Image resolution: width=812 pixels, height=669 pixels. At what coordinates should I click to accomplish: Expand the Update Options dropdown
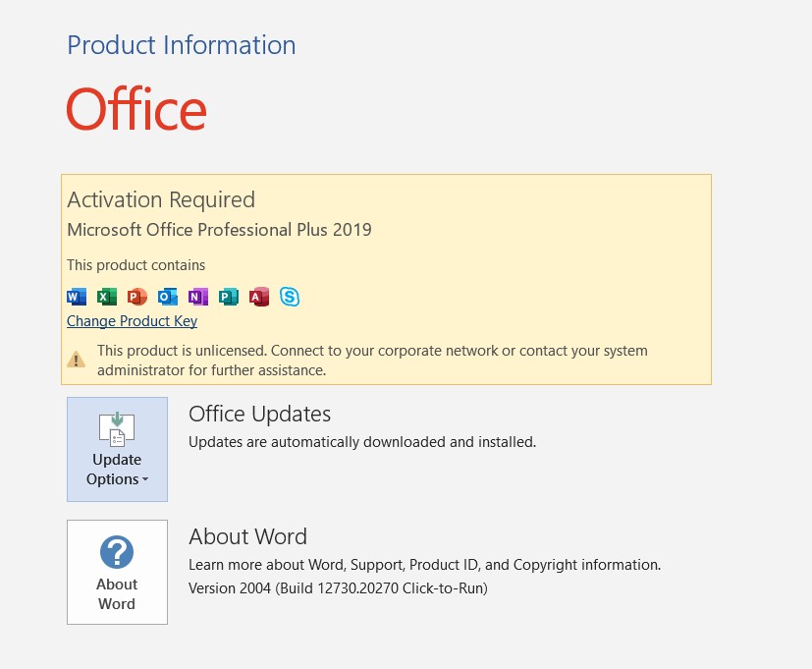click(117, 449)
